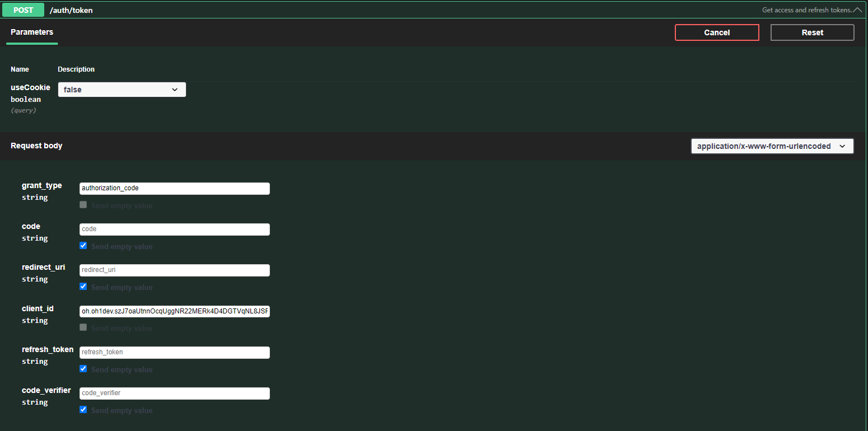Screen dimensions: 868x431
Task: Click into the code input field
Action: 175,229
